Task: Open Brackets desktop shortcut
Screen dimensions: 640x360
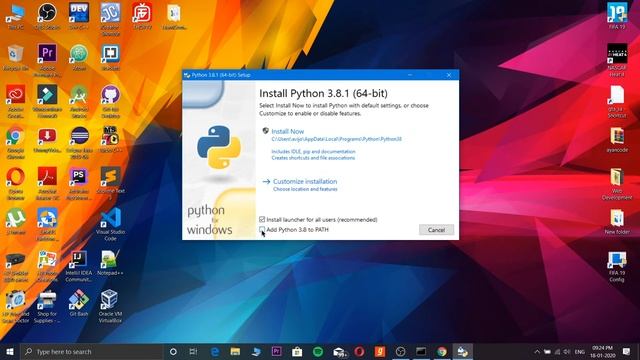Action: tap(111, 58)
